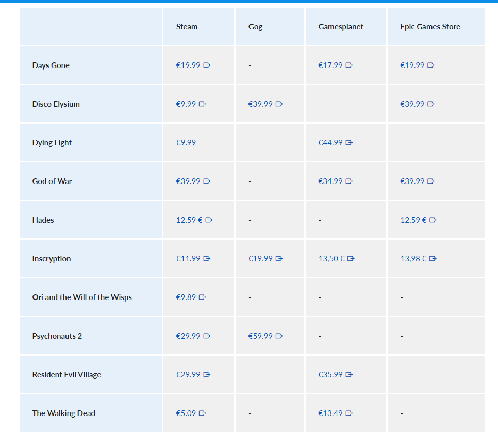Click the Gamesplanet column header
The height and width of the screenshot is (448, 498).
(341, 27)
